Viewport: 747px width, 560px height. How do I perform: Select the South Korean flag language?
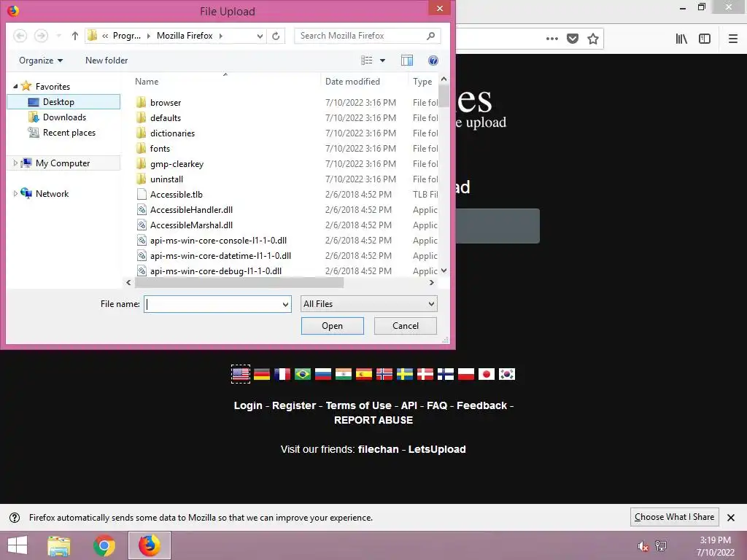(507, 374)
